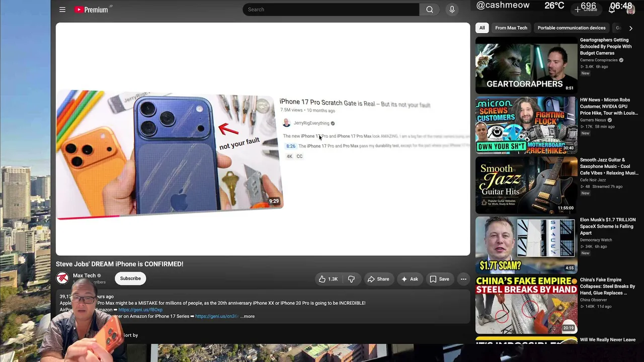This screenshot has height=362, width=644.
Task: Click the "Gamers Nexus" channel name
Action: (x=593, y=120)
